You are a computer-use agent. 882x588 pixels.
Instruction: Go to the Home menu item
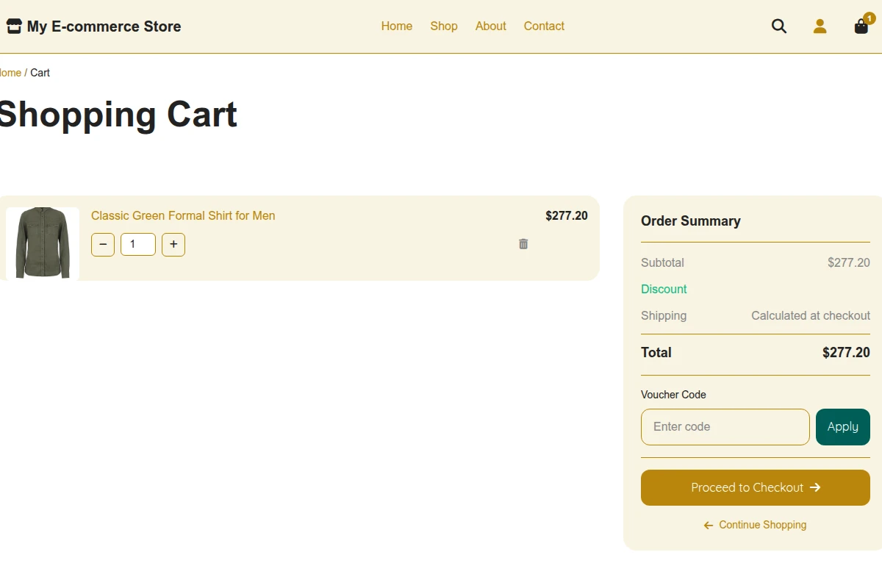(x=397, y=26)
